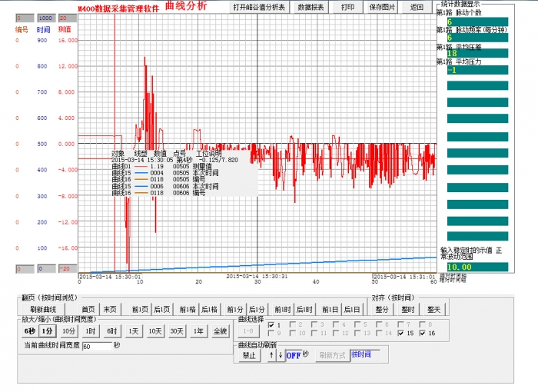Click the 禁止 auto refresh button
The image size is (538, 392).
coord(250,355)
